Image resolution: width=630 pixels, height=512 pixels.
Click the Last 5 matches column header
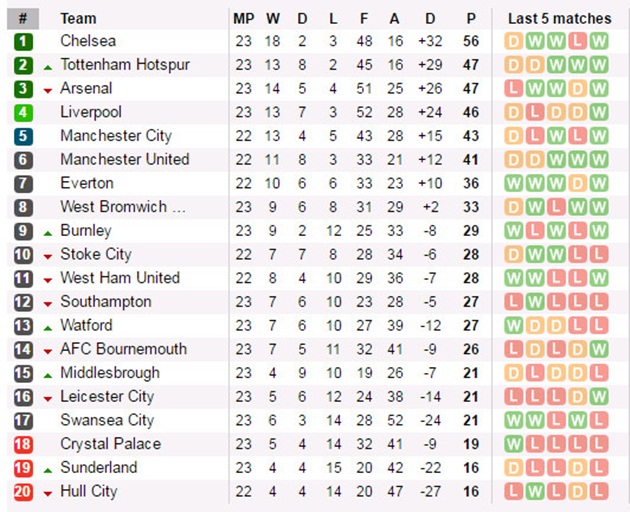point(558,18)
